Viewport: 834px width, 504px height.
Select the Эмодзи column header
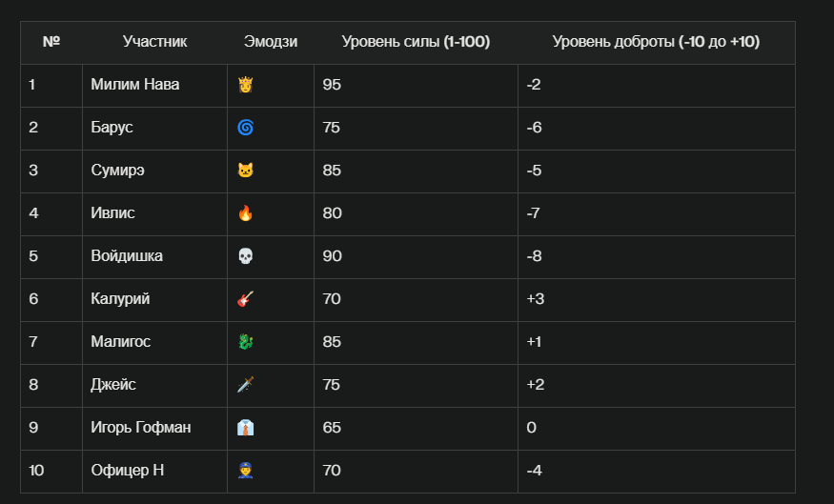click(270, 42)
